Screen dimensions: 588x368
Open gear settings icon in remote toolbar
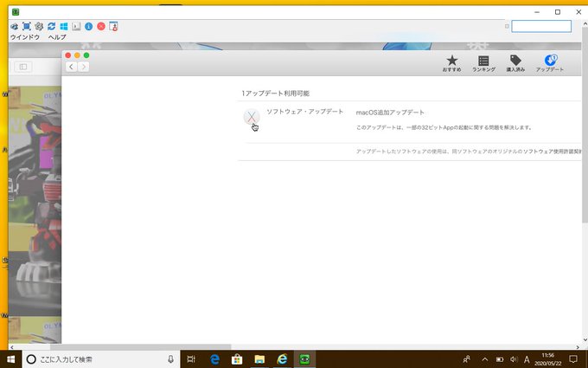[39, 26]
